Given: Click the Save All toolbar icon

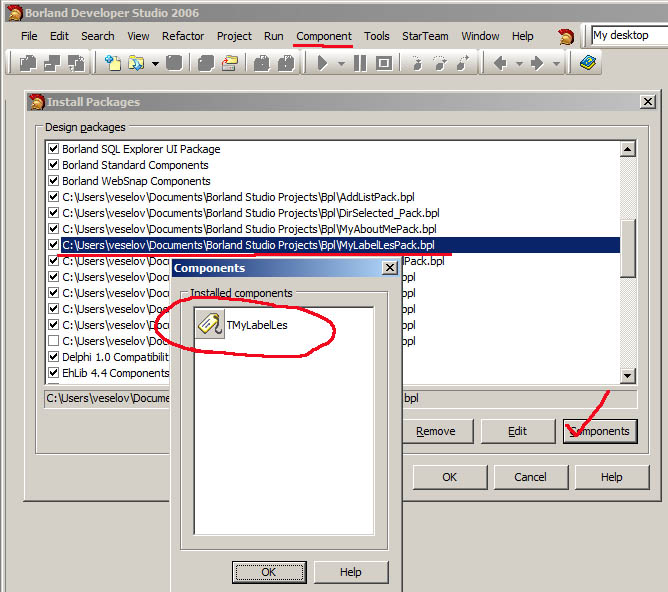Looking at the screenshot, I should click(x=206, y=63).
